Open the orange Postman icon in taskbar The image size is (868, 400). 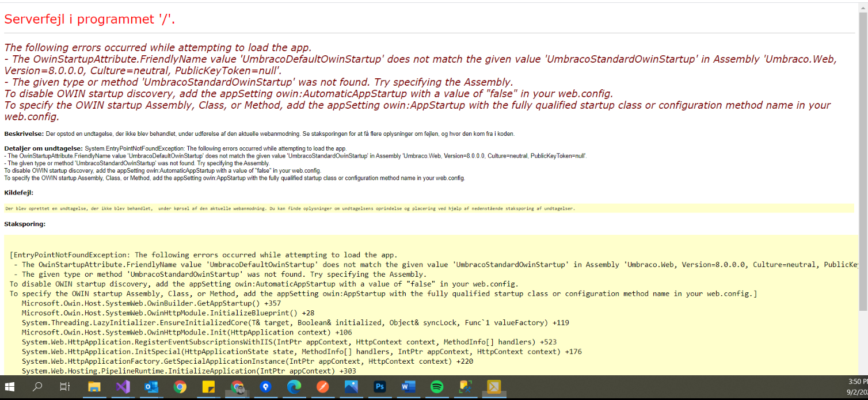(323, 387)
